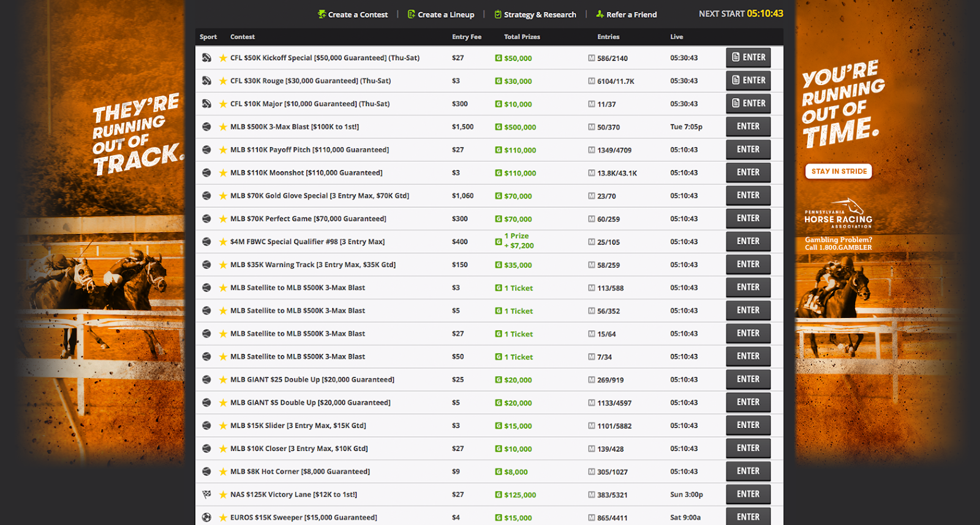
Task: Enter the MLB $500K 3-Max Blast contest
Action: click(748, 126)
